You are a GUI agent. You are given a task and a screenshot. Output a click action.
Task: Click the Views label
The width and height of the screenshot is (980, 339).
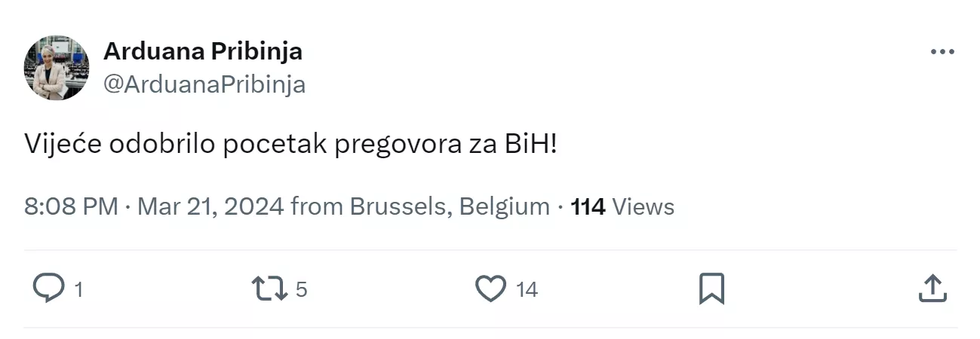pos(643,206)
